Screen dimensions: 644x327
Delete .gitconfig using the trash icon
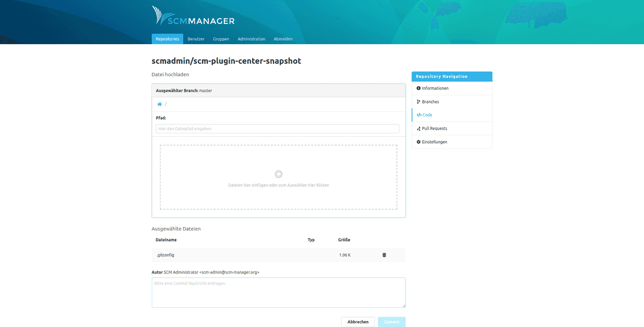click(384, 255)
